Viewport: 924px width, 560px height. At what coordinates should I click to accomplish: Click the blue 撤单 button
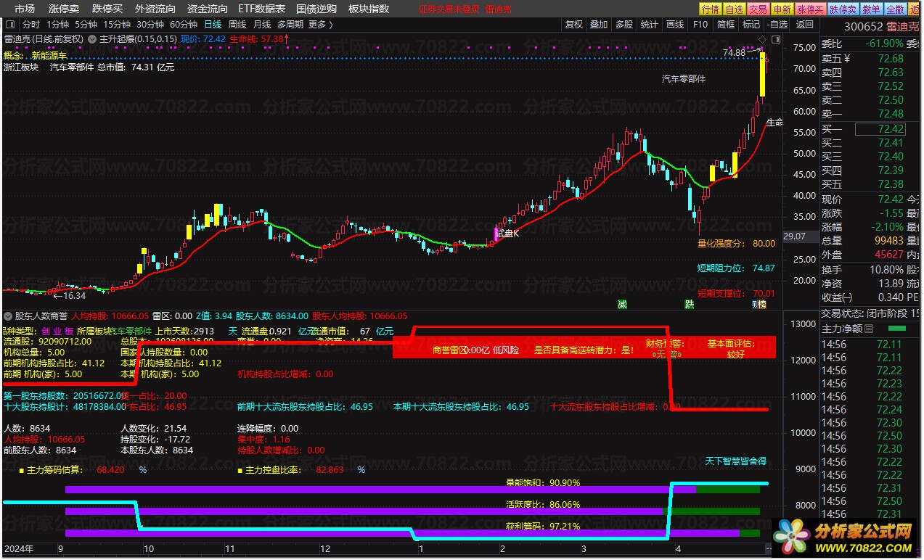tap(872, 9)
